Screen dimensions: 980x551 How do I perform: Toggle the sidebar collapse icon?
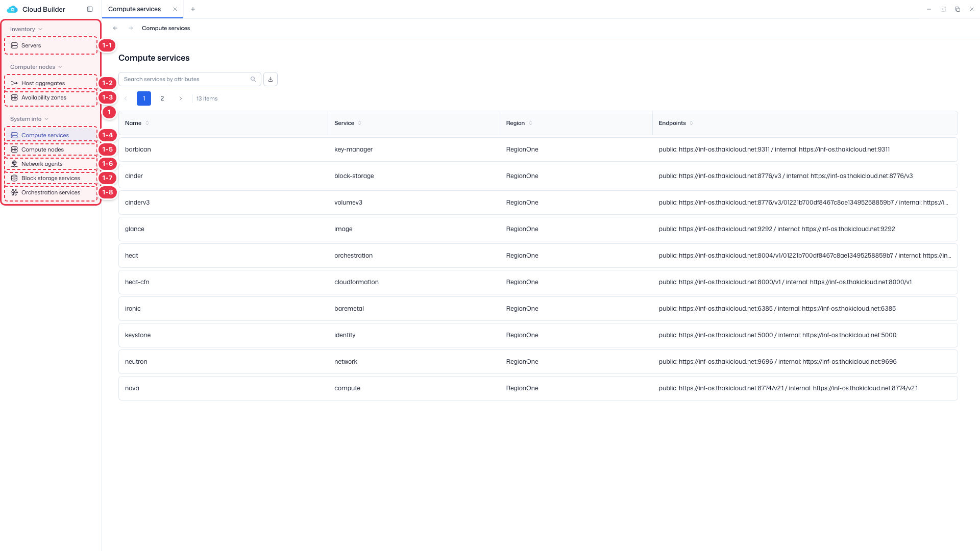(90, 9)
